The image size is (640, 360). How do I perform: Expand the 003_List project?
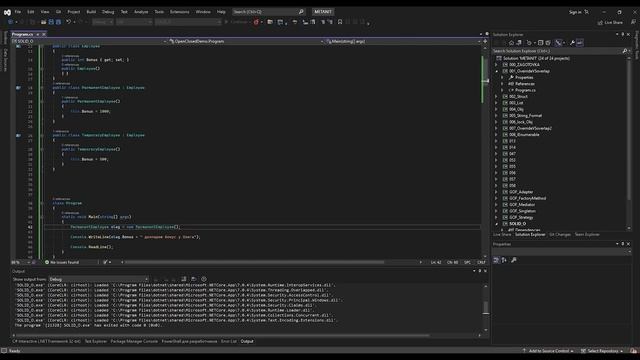(x=497, y=103)
